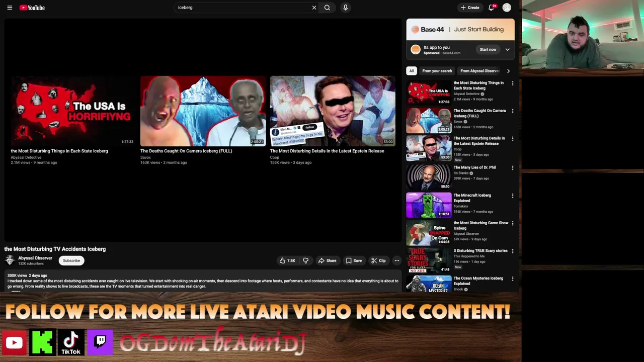The width and height of the screenshot is (644, 362).
Task: Click the magnifier search button
Action: coord(327,8)
